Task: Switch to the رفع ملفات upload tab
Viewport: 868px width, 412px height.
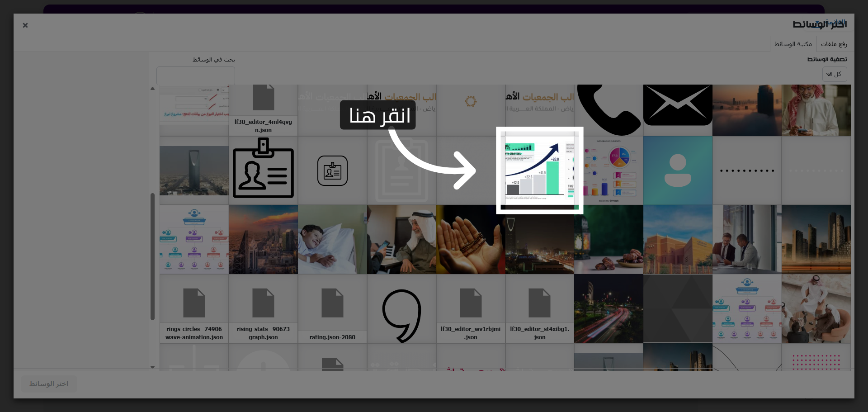Action: pos(834,44)
